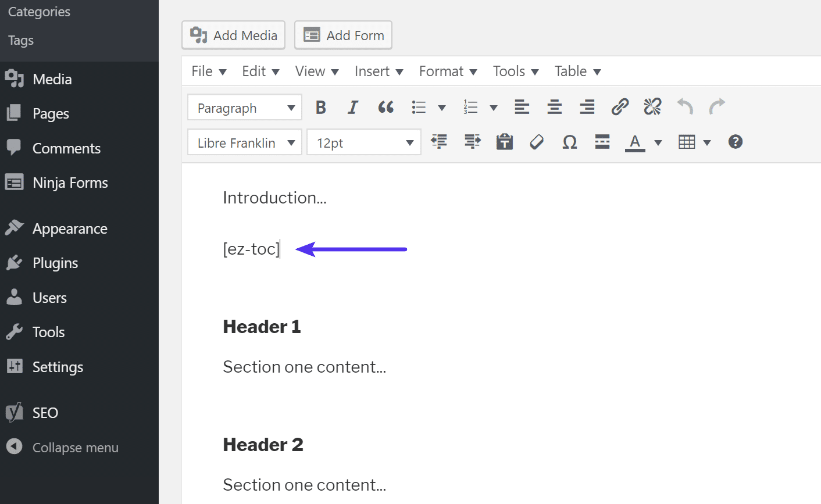Undo the last edit
Viewport: 821px width, 504px height.
(x=684, y=107)
